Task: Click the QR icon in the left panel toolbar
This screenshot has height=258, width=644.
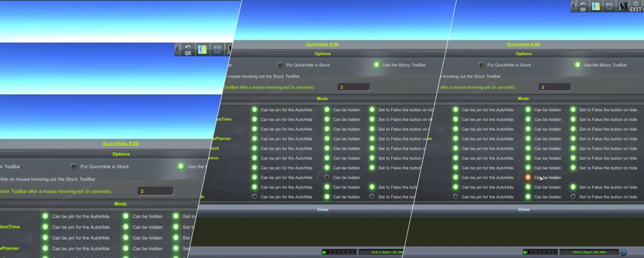Action: (188, 49)
